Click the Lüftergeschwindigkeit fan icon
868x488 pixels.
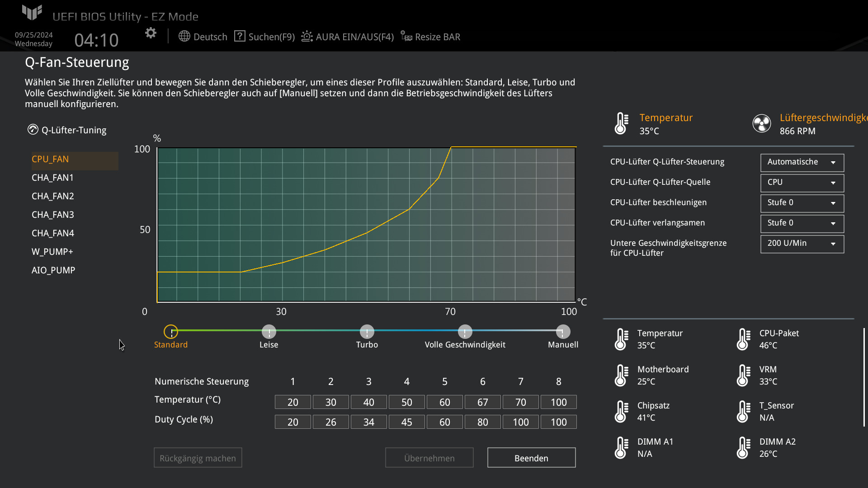(761, 123)
